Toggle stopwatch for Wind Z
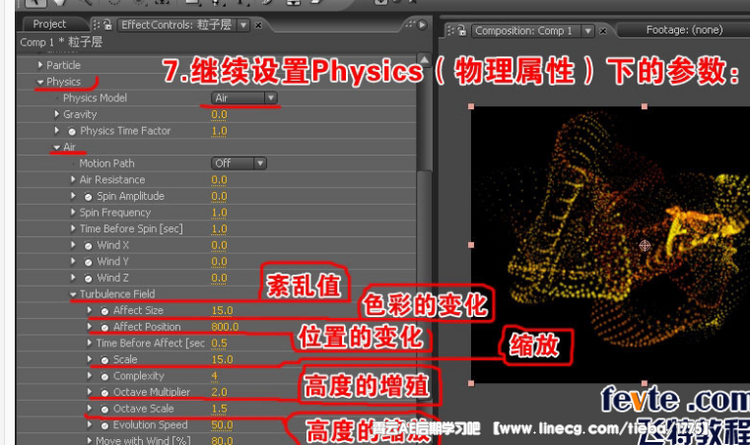 tap(88, 278)
